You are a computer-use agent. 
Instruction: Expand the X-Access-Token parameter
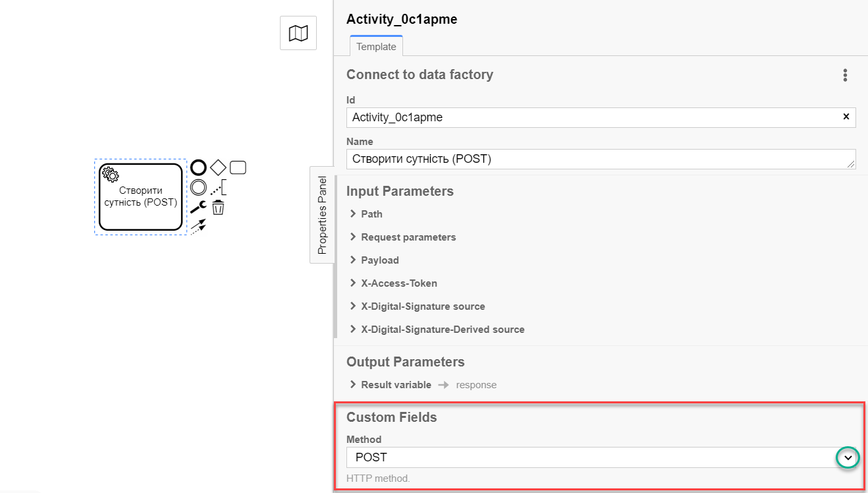tap(393, 283)
